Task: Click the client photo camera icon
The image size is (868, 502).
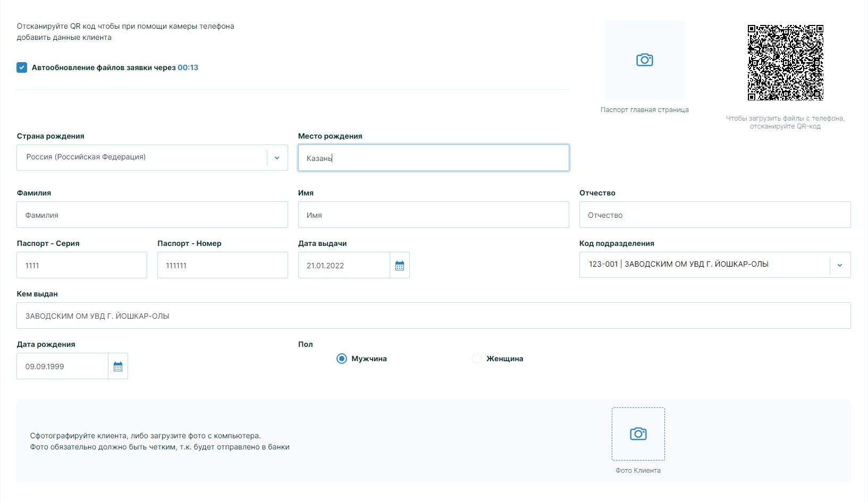Action: [x=638, y=434]
